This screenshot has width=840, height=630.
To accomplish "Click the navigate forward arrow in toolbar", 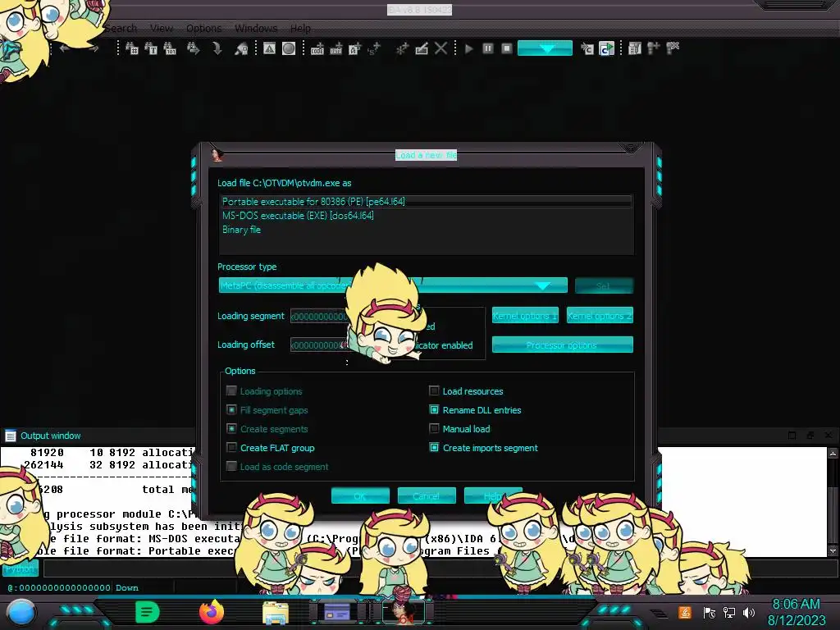I will (x=94, y=48).
